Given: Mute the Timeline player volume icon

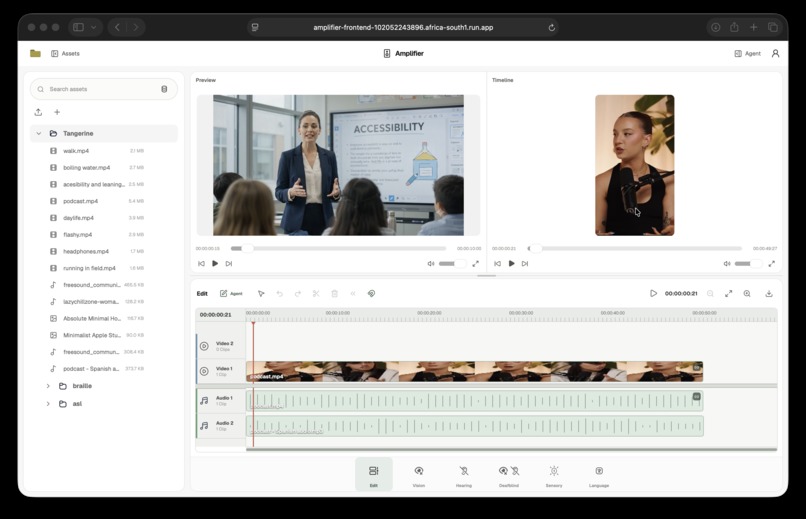Looking at the screenshot, I should (727, 264).
